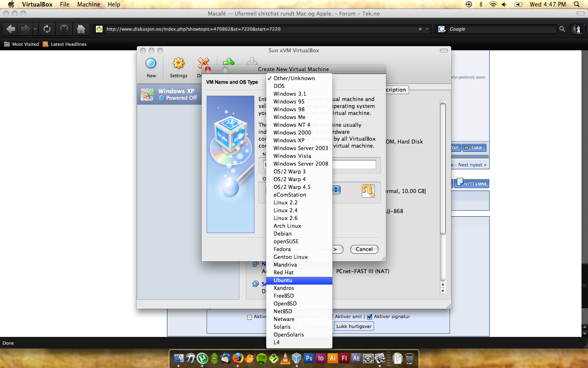Viewport: 588px width, 368px height.
Task: Launch Thunderbird from the dock
Action: 226,359
